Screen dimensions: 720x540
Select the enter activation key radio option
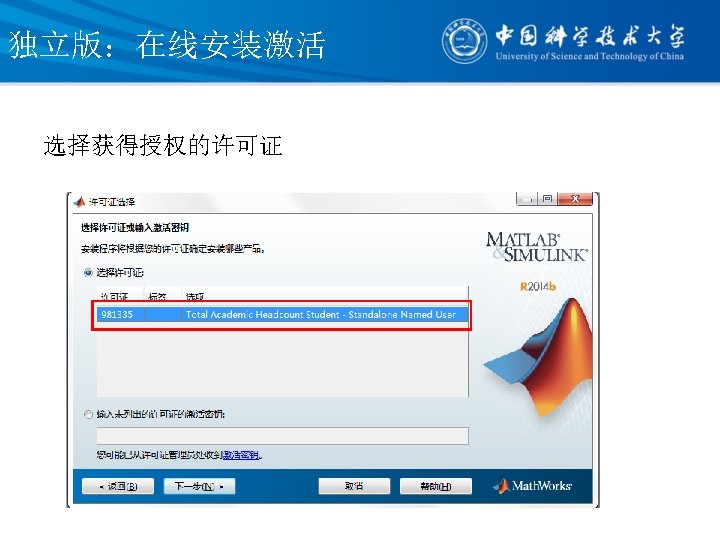point(88,414)
